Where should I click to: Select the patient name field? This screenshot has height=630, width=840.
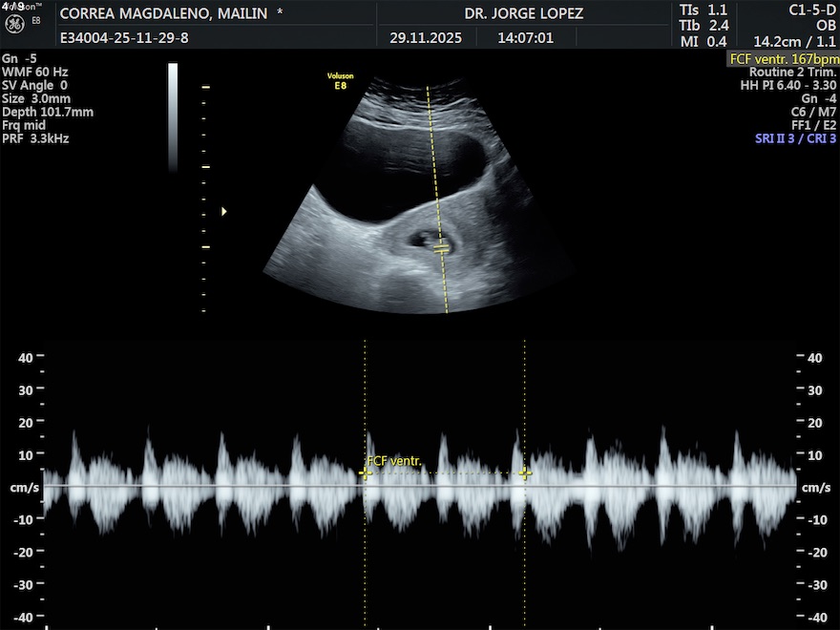pyautogui.click(x=171, y=13)
